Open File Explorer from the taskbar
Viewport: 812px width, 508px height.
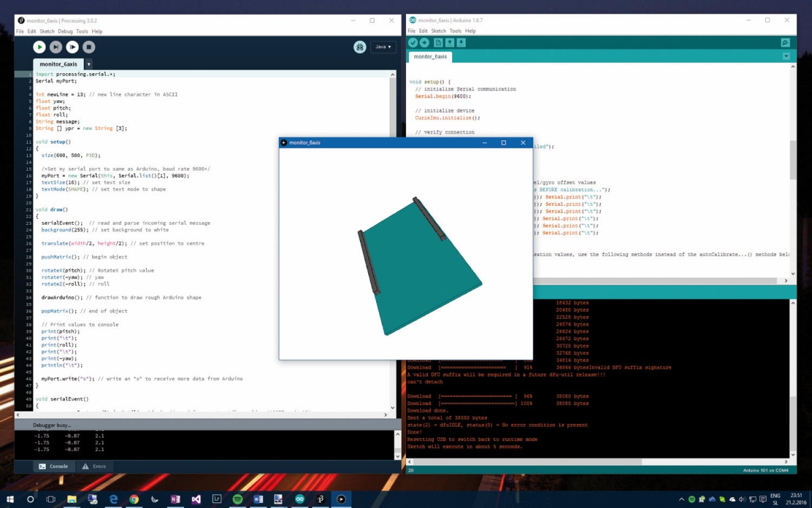coord(72,499)
